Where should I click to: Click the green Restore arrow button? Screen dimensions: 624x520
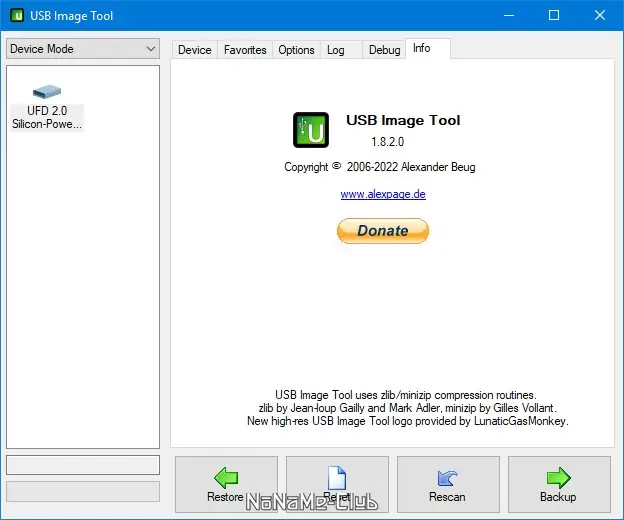pyautogui.click(x=226, y=484)
